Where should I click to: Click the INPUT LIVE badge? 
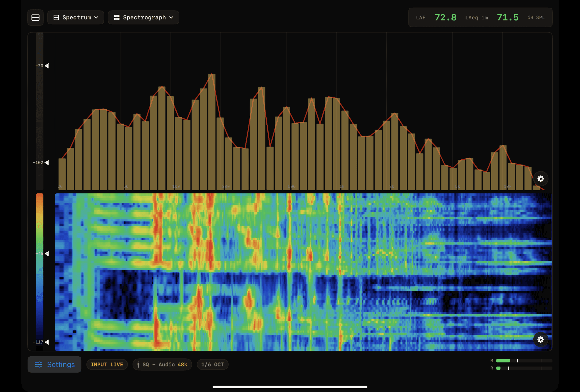pos(107,364)
